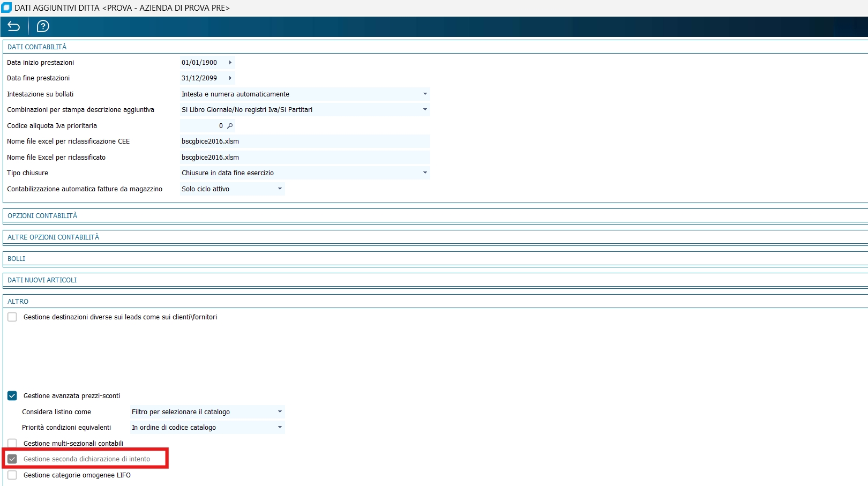The height and width of the screenshot is (486, 868).
Task: Open the help question mark icon
Action: [43, 26]
